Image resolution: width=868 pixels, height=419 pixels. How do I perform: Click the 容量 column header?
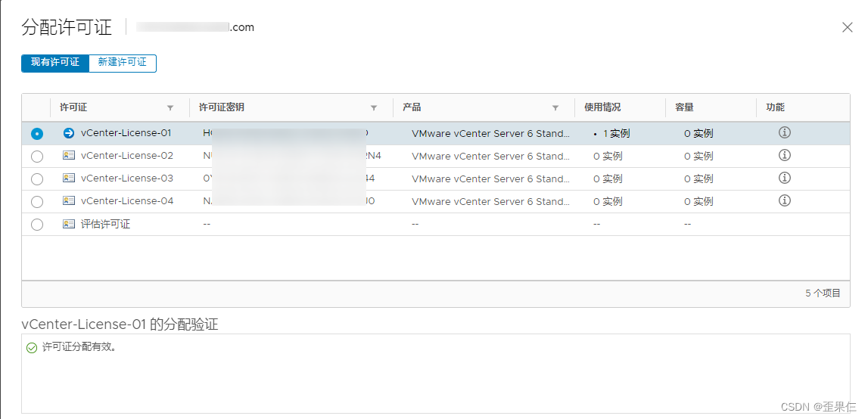(x=684, y=107)
